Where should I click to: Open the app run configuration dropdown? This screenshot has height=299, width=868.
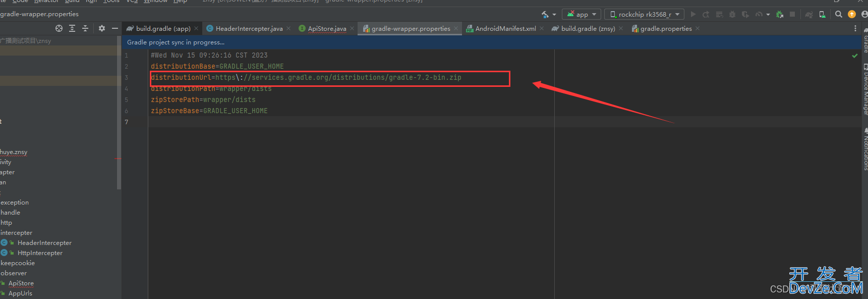click(x=582, y=14)
